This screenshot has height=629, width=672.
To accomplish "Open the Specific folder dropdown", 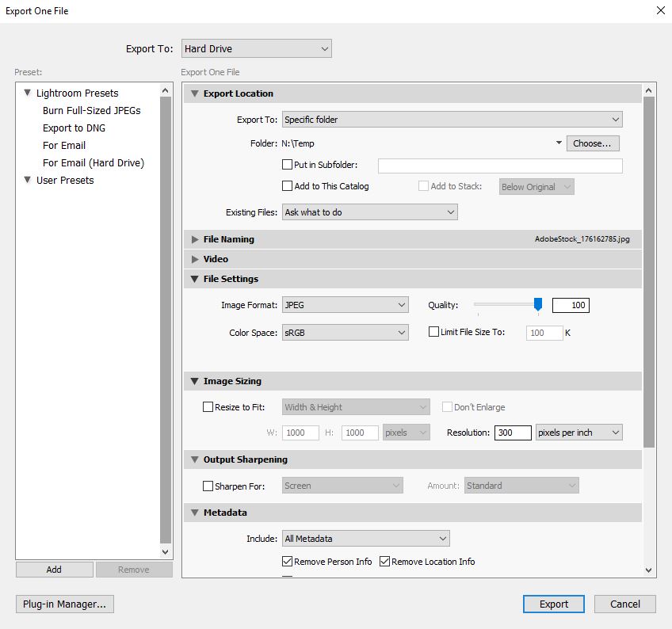I will (x=452, y=120).
